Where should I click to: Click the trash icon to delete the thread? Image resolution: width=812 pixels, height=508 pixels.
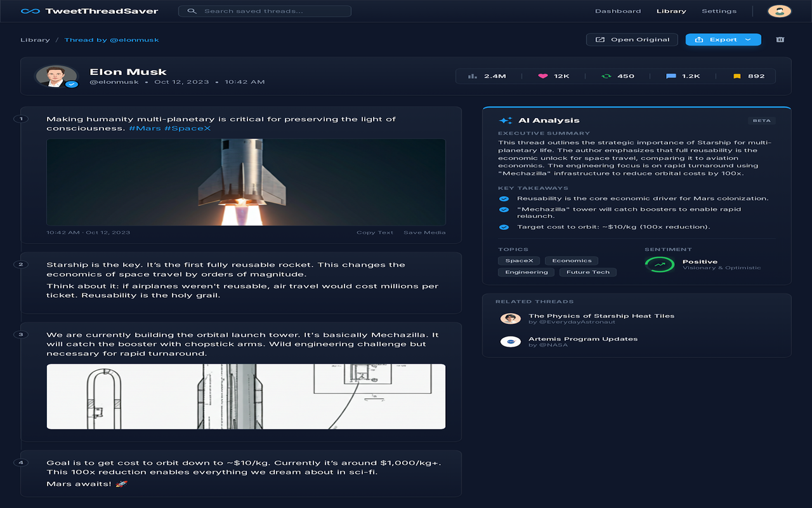pyautogui.click(x=780, y=39)
